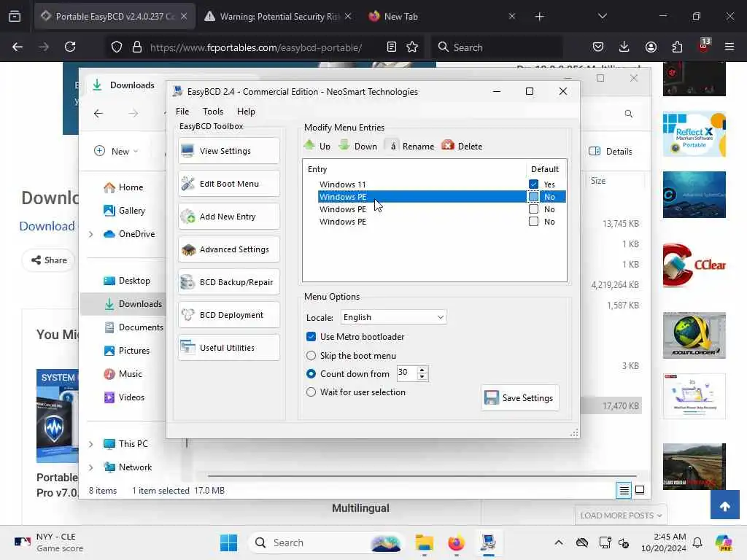Open Firefox downloads panel
Viewport: 747px width, 560px height.
tap(624, 47)
